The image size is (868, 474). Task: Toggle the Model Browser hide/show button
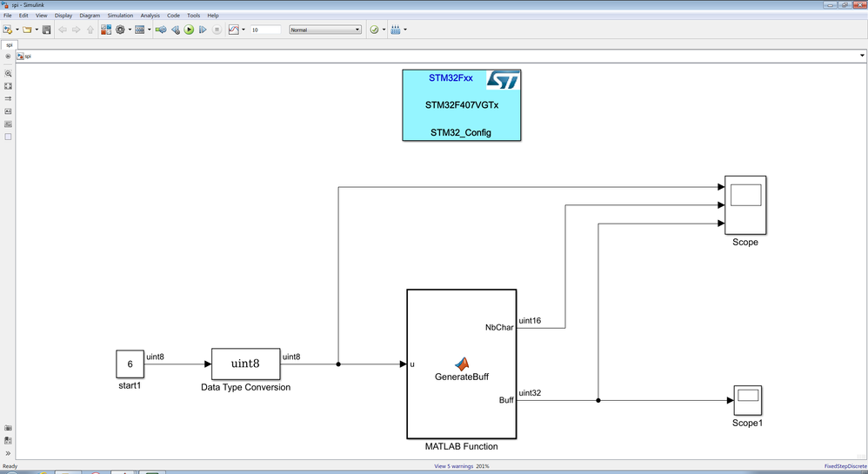tap(8, 56)
